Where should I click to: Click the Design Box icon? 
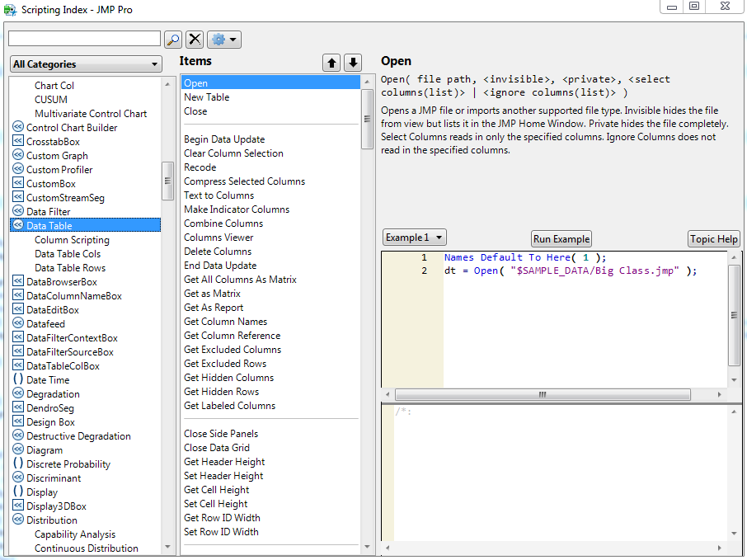click(18, 421)
